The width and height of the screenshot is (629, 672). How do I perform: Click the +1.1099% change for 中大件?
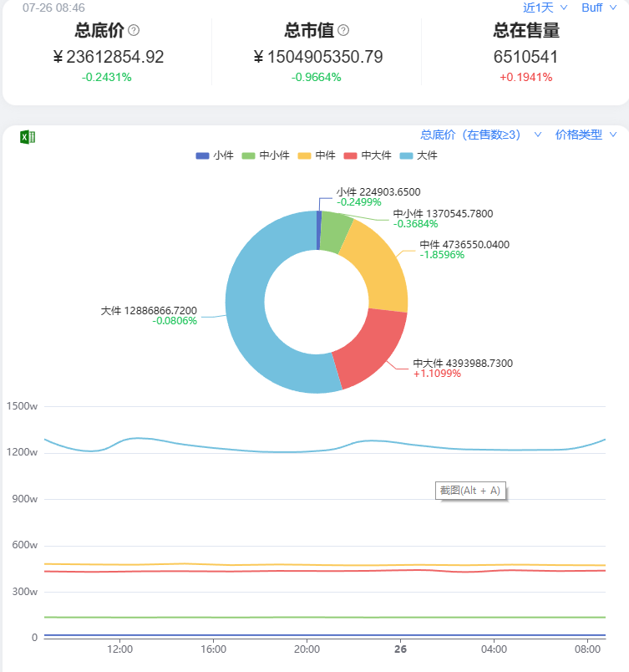[437, 374]
